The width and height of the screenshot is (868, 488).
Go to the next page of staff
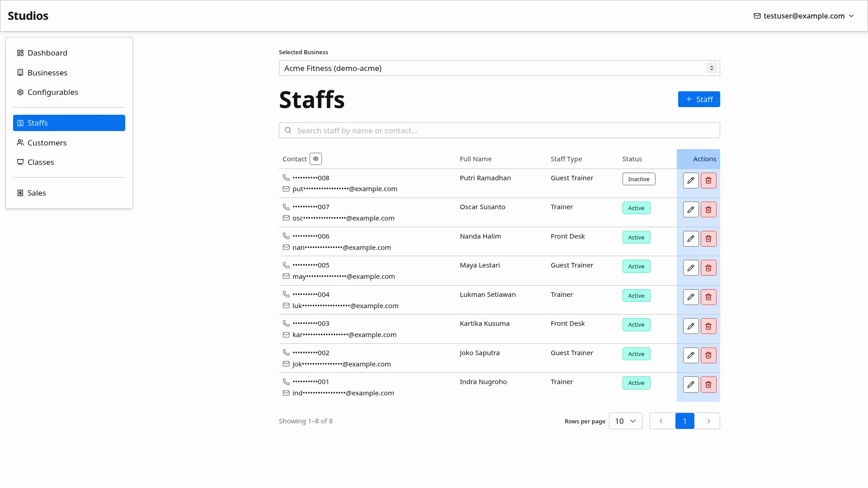tap(708, 421)
